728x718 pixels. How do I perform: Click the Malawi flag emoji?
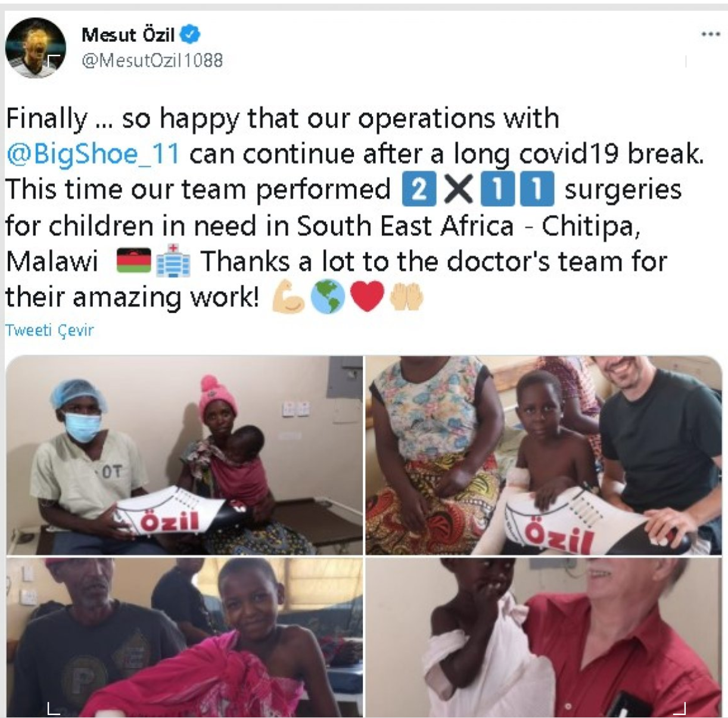click(133, 261)
